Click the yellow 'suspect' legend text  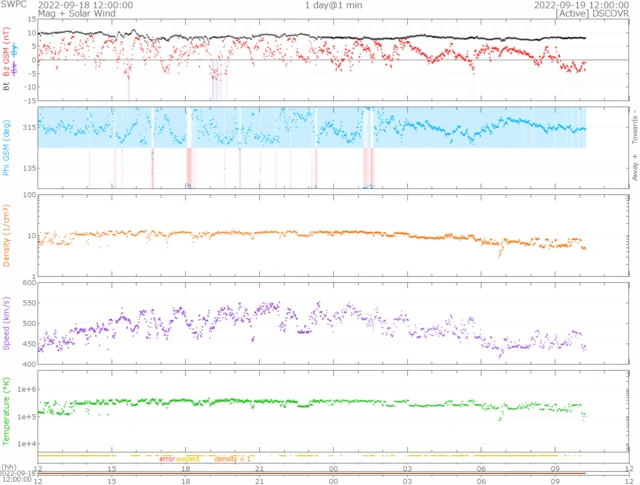[x=188, y=458]
